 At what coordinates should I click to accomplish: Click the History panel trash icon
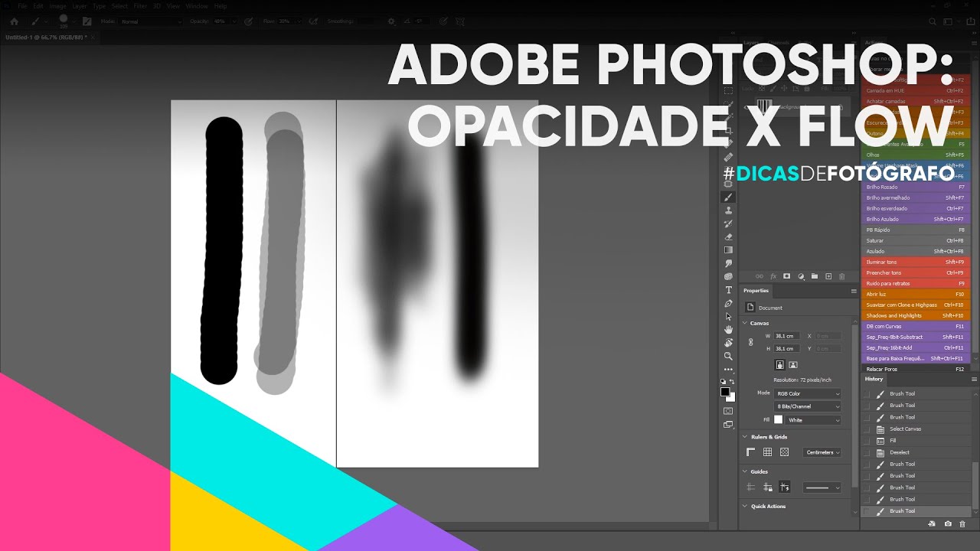point(962,523)
